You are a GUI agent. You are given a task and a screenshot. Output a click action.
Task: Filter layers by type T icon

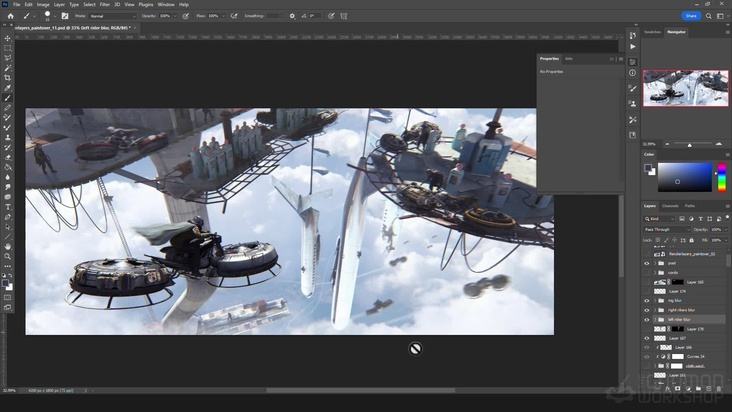tap(700, 218)
